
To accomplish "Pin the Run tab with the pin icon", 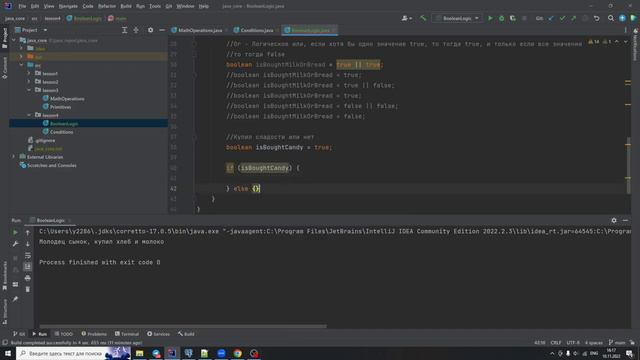I will point(15,299).
